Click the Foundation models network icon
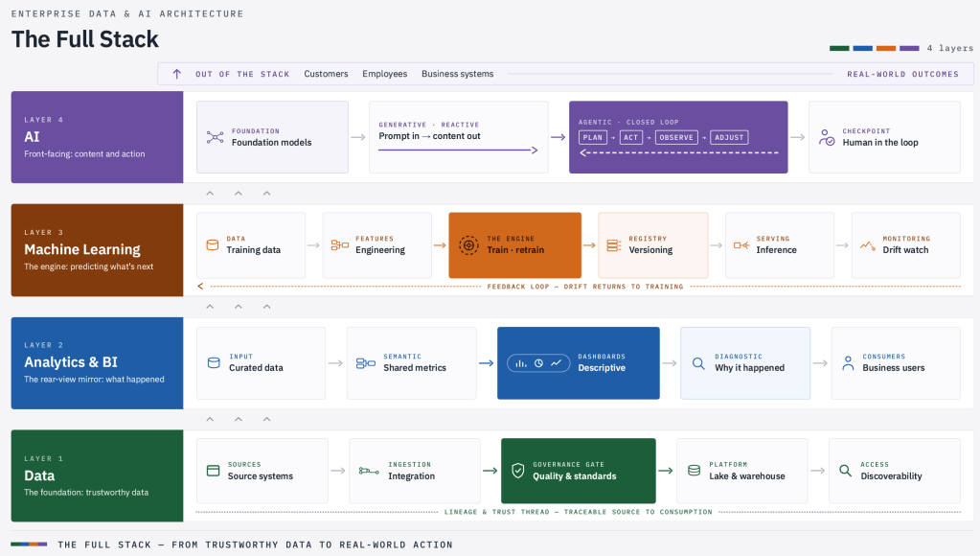This screenshot has width=980, height=556. coord(215,137)
